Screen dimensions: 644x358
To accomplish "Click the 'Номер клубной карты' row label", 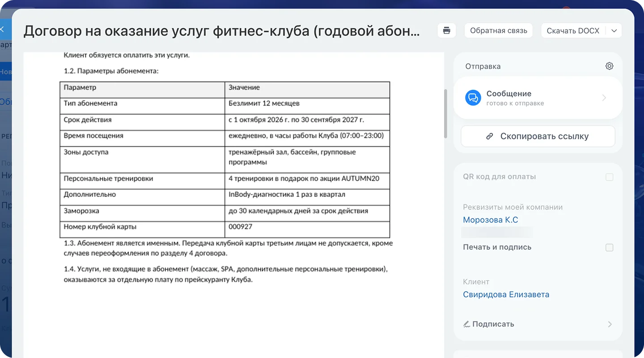I will [x=100, y=227].
